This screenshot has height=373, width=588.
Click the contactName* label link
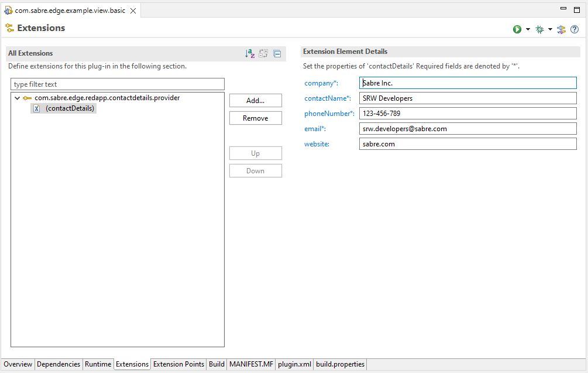tap(328, 98)
